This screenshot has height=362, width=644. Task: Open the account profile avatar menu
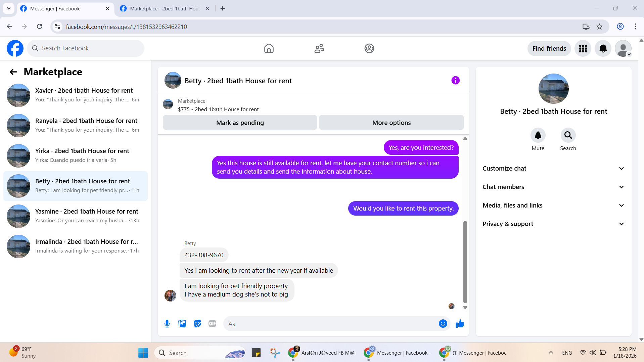[x=623, y=48]
